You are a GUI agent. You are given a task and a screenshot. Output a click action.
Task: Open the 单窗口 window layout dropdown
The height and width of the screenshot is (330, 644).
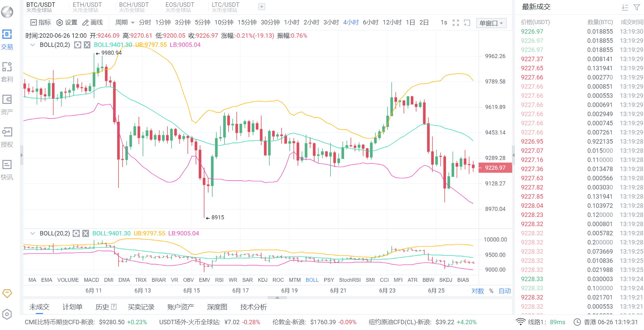click(x=491, y=23)
